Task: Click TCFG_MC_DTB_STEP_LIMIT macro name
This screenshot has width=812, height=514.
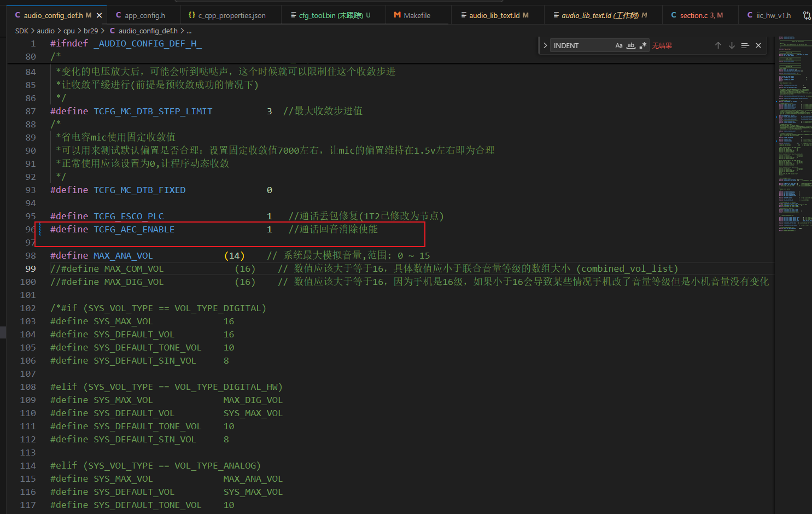Action: 153,111
